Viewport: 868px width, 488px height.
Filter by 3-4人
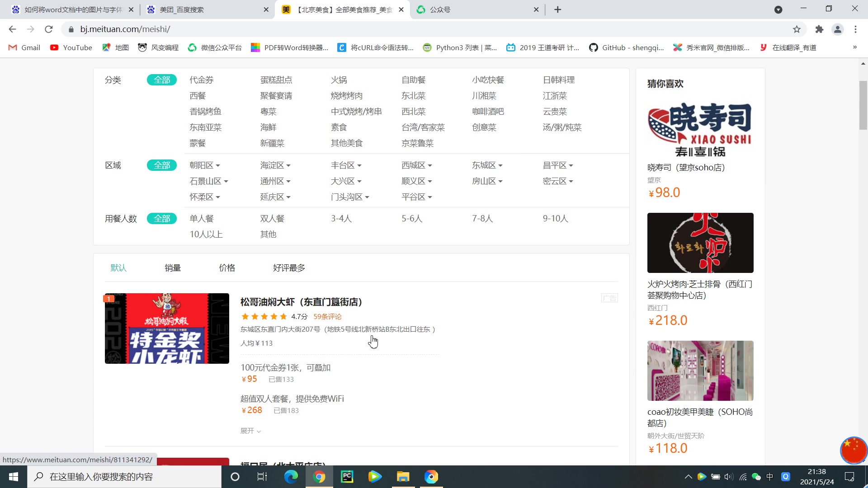click(341, 219)
